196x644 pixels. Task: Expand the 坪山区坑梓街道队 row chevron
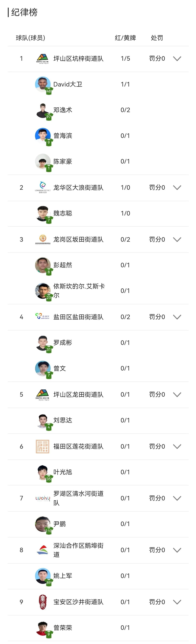click(177, 59)
